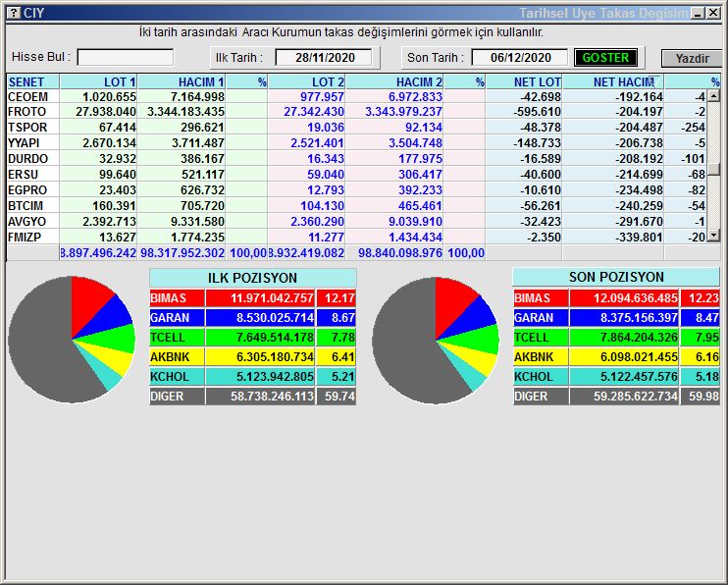This screenshot has height=585, width=728.
Task: Click the LOT 1 column header
Action: (99, 82)
